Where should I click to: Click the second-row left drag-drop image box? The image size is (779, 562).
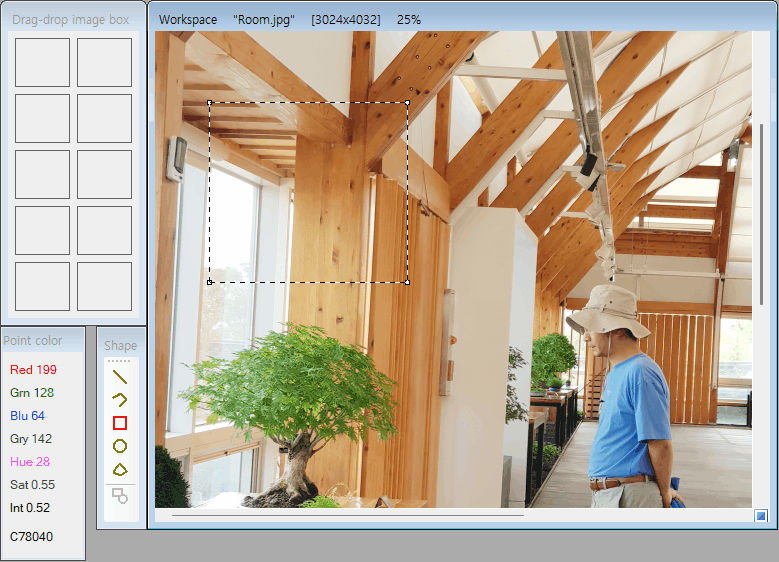pyautogui.click(x=42, y=118)
